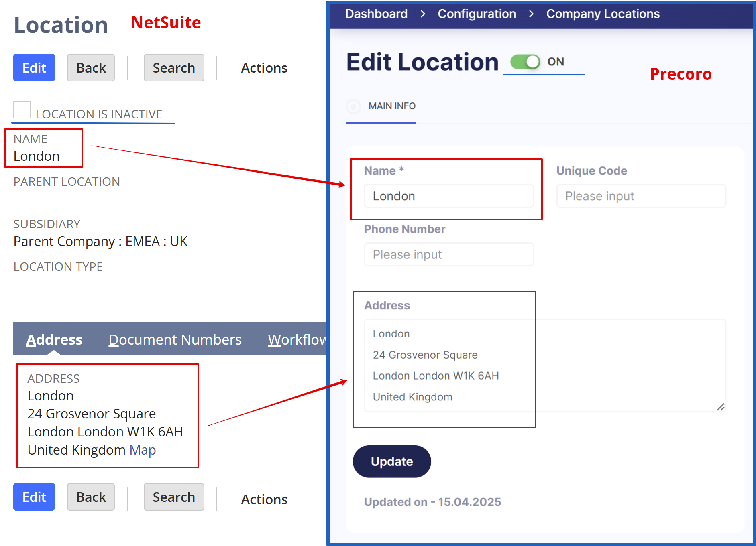756x546 pixels.
Task: Click the top Back button in NetSuite
Action: [x=91, y=68]
